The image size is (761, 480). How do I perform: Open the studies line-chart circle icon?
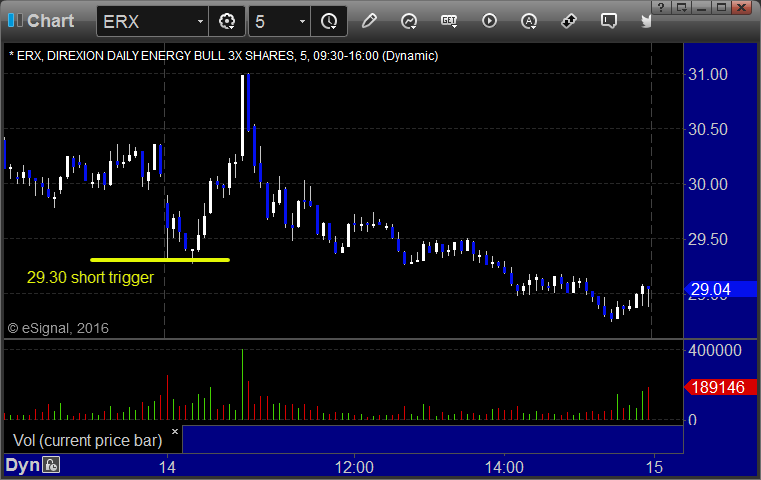click(x=409, y=21)
